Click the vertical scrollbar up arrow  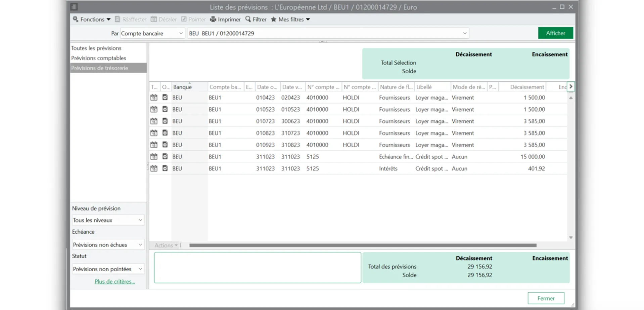pyautogui.click(x=571, y=98)
